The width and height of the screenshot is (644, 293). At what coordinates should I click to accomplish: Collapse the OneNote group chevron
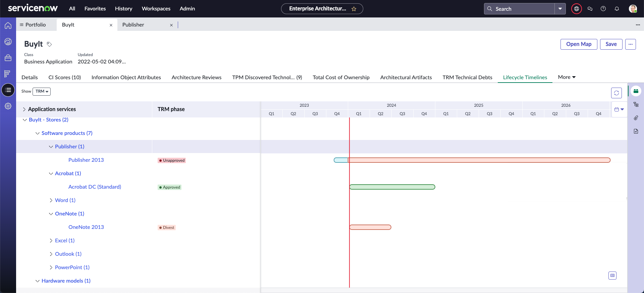click(x=51, y=214)
